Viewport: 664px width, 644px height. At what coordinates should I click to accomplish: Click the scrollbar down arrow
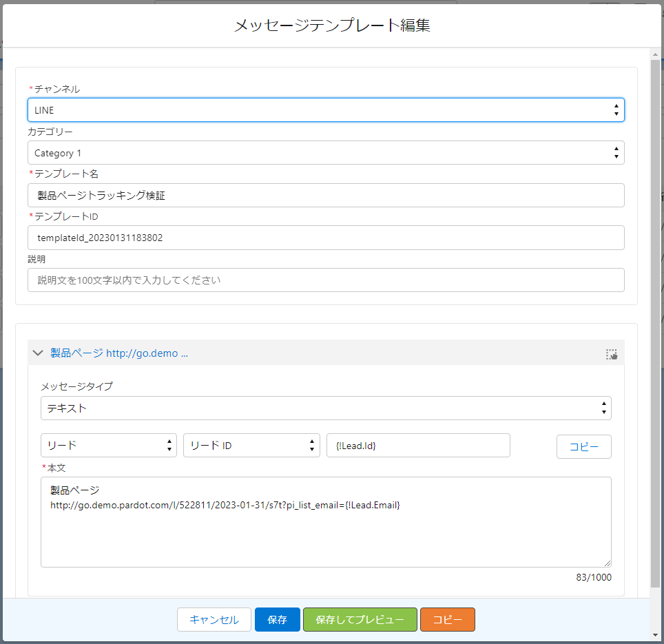point(655,634)
